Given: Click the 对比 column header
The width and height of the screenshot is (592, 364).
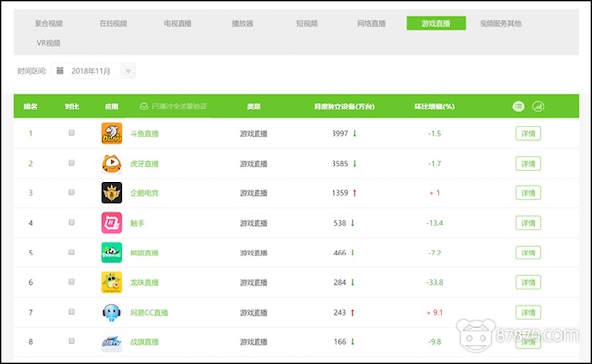Looking at the screenshot, I should point(72,107).
